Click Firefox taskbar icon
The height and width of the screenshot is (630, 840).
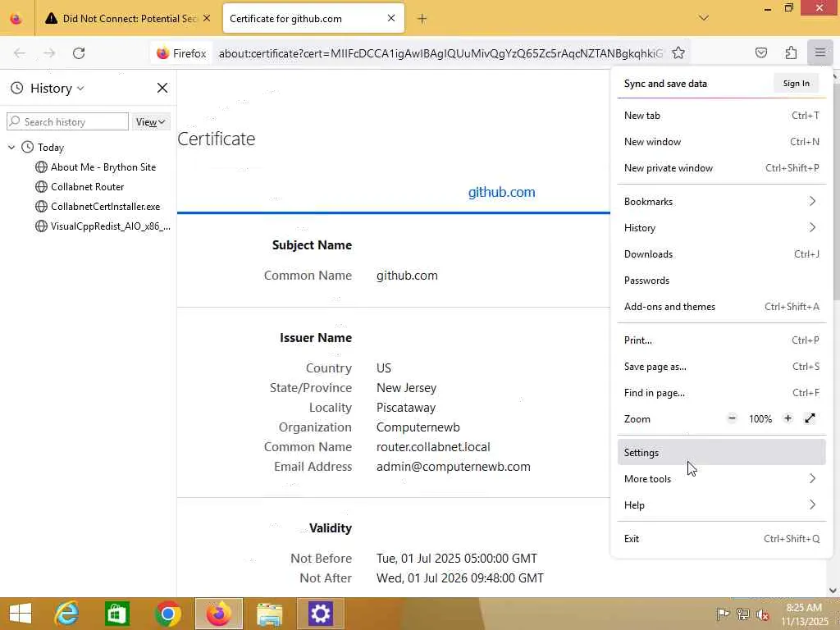pyautogui.click(x=218, y=614)
